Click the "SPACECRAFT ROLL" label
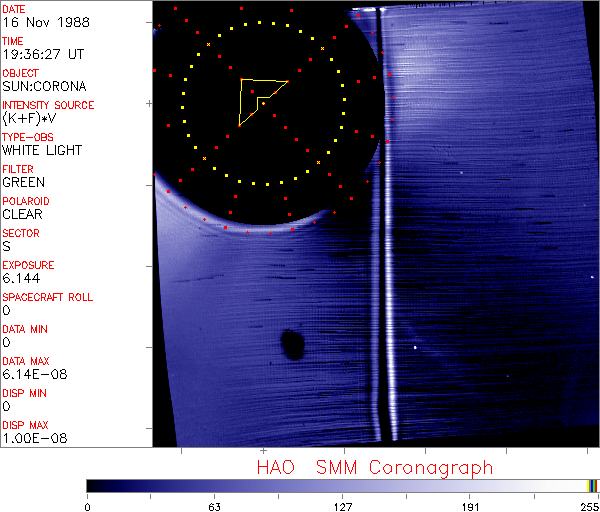This screenshot has height=512, width=600. pos(47,298)
